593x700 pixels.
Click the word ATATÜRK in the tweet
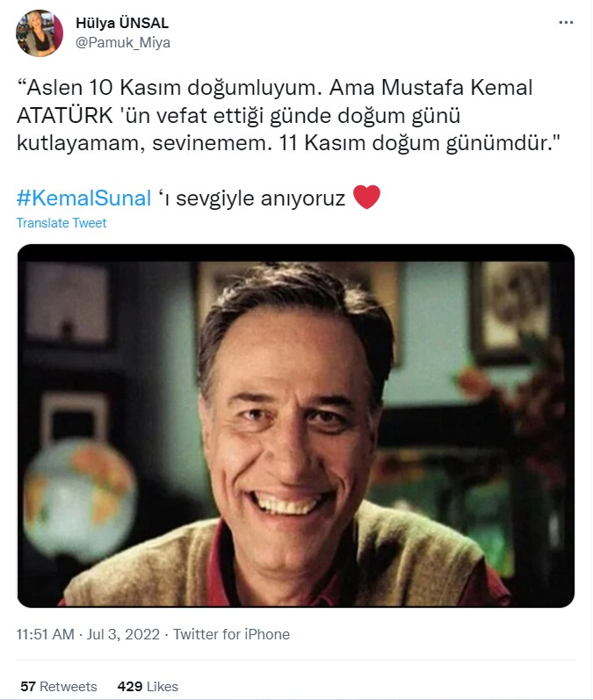click(x=65, y=116)
